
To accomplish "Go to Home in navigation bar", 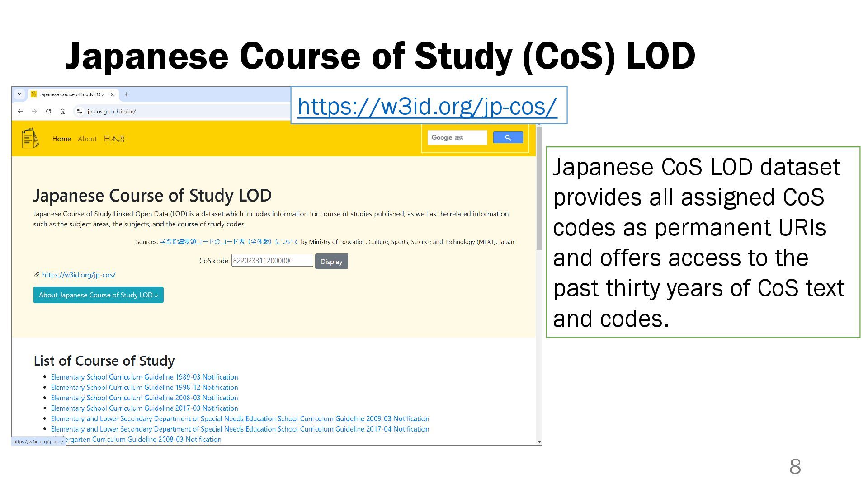I will coord(61,139).
